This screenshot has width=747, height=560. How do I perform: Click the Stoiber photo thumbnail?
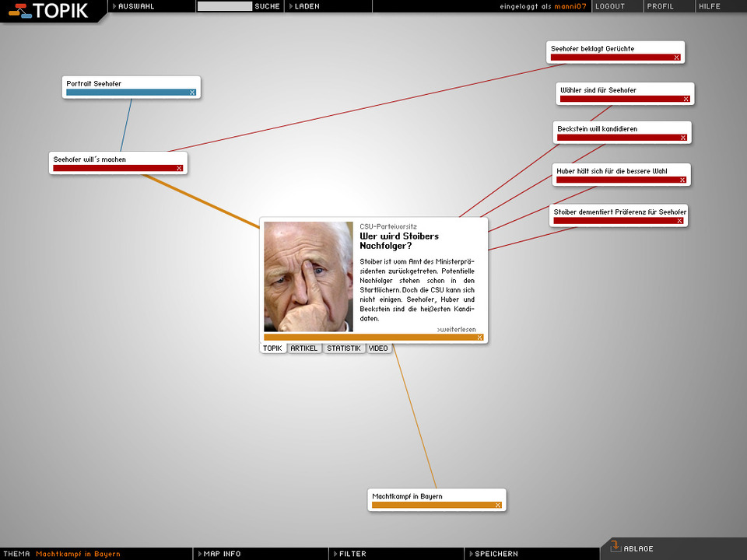308,277
